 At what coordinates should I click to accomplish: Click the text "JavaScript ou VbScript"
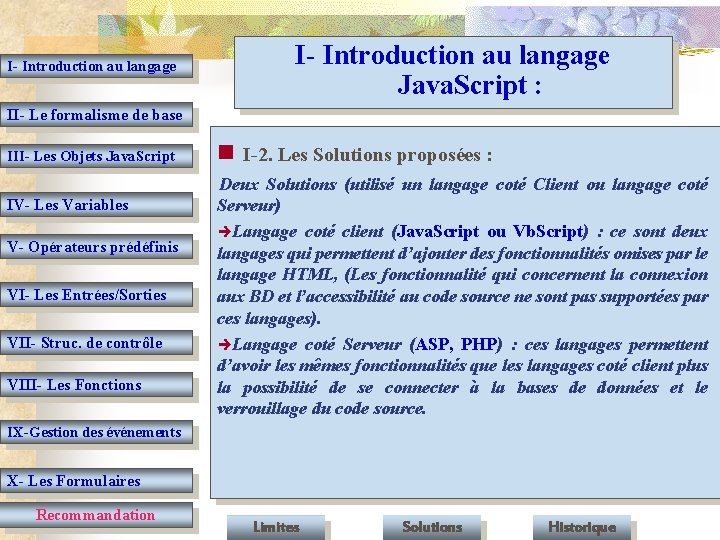(490, 232)
